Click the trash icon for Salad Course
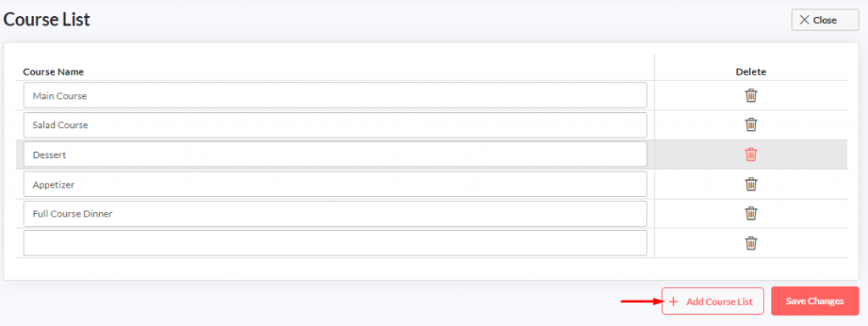 coord(751,125)
